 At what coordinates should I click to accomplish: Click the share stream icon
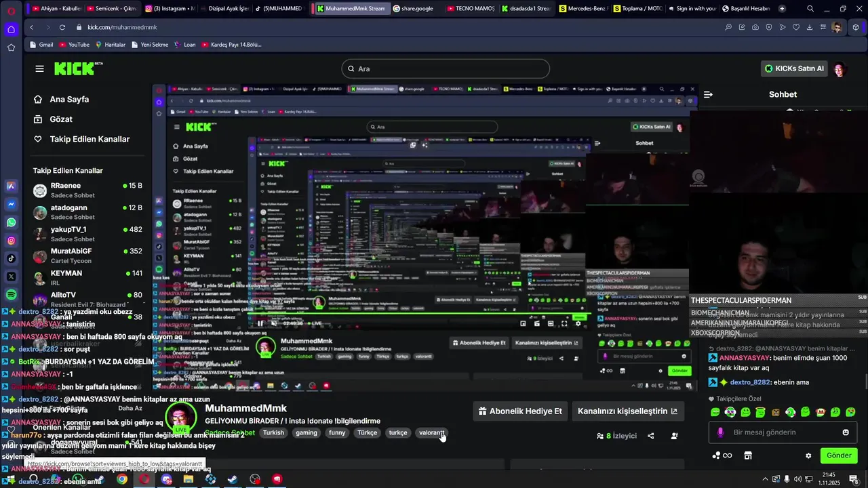coord(651,436)
